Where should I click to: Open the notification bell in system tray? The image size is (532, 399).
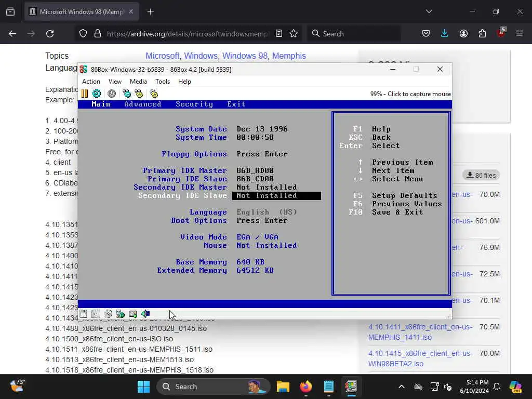[497, 387]
